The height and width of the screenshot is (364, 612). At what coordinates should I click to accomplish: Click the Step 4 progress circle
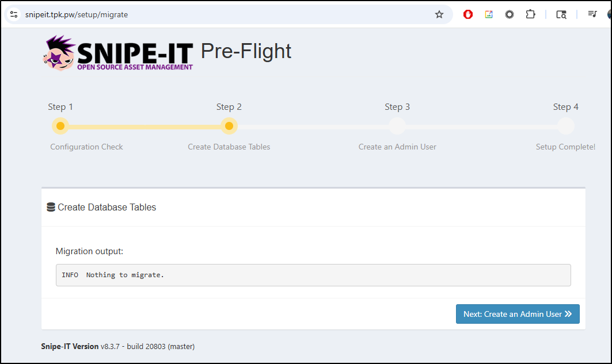pyautogui.click(x=566, y=126)
